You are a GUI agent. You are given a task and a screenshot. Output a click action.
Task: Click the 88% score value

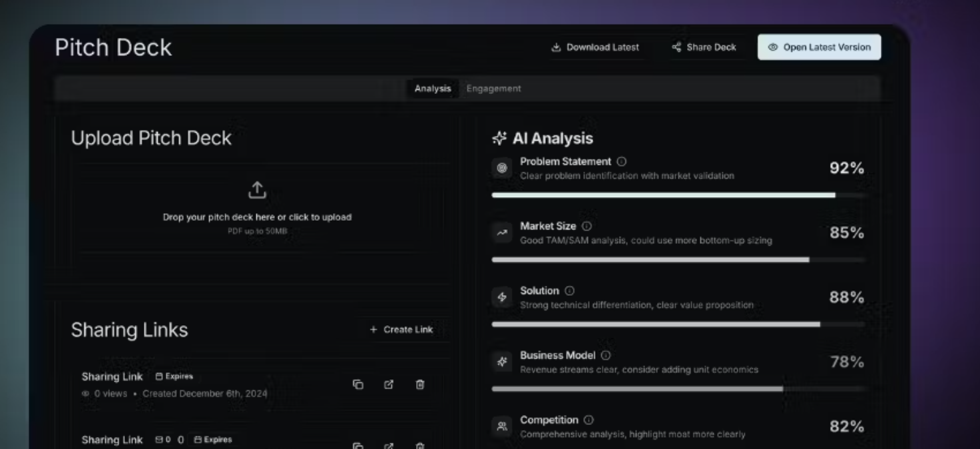coord(847,298)
